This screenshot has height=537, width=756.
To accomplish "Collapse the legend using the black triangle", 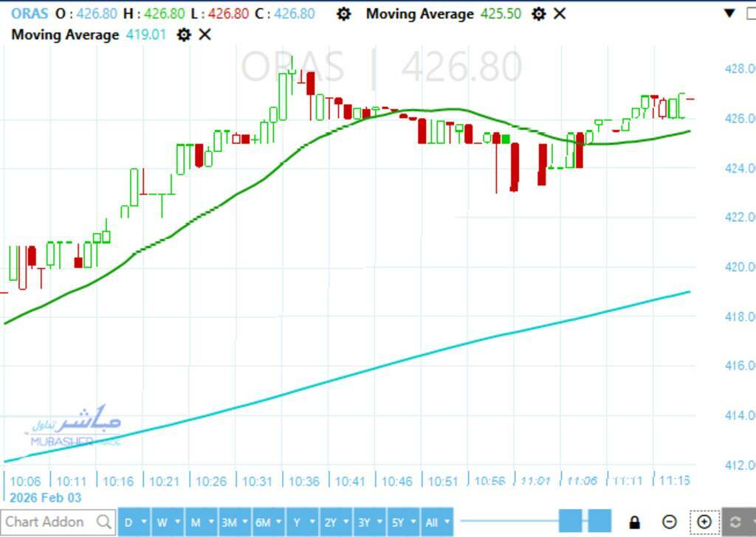I will coord(729,13).
